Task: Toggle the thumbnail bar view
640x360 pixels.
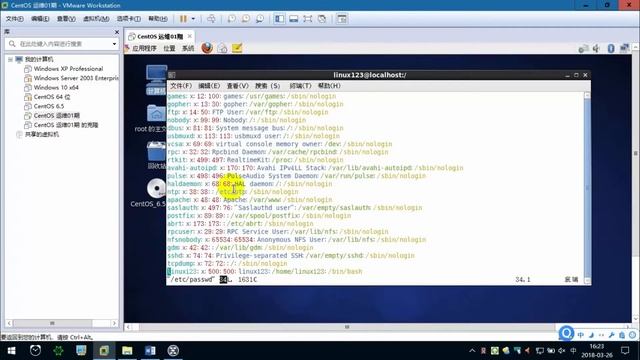Action: pos(293,19)
